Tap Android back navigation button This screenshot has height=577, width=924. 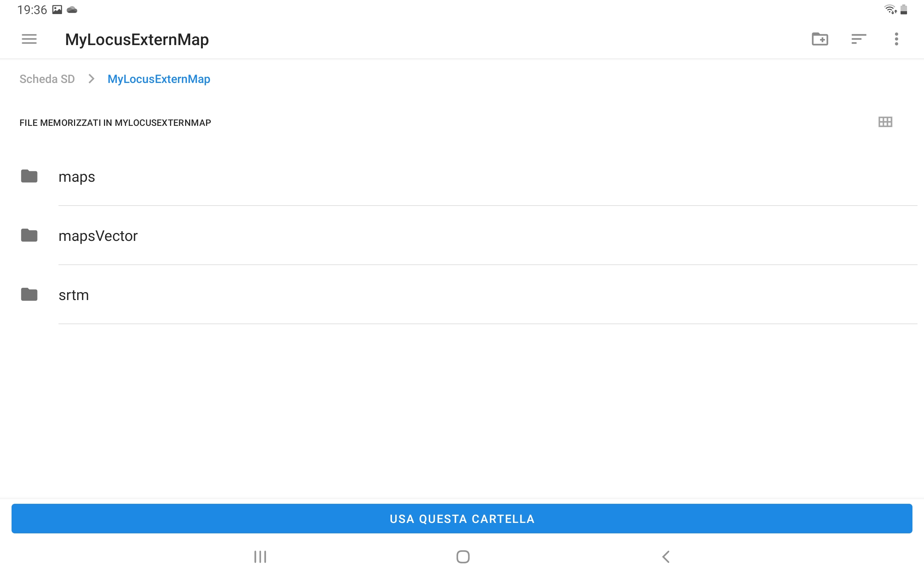pos(666,556)
